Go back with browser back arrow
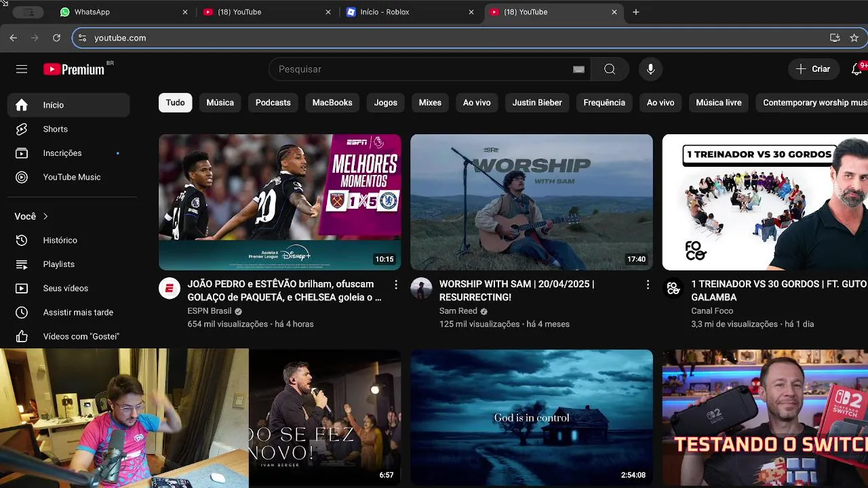 [13, 38]
